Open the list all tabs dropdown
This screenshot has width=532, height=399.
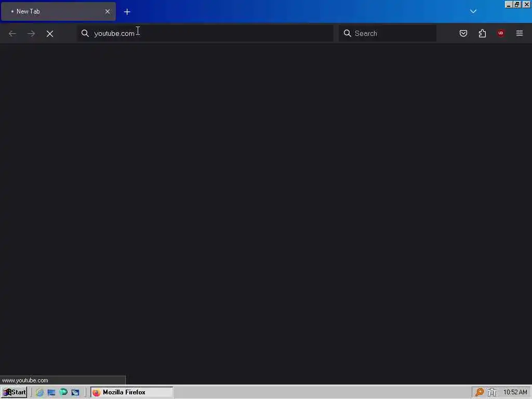click(x=473, y=11)
